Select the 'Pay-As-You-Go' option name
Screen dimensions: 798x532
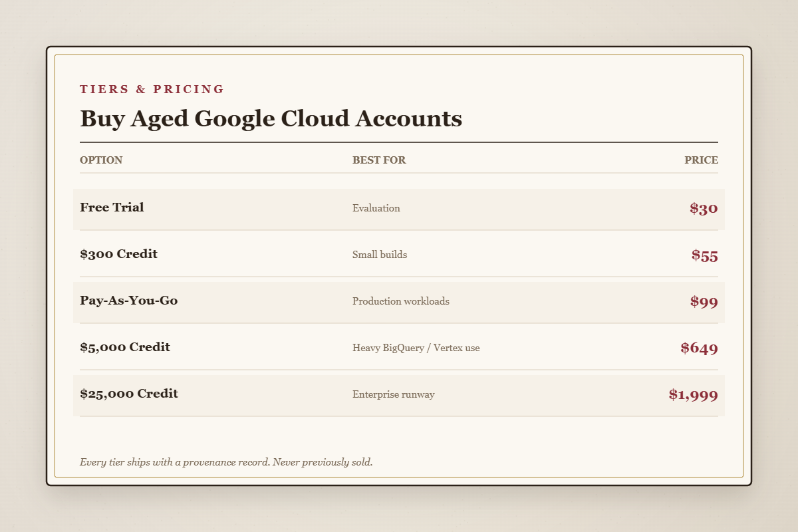(128, 301)
